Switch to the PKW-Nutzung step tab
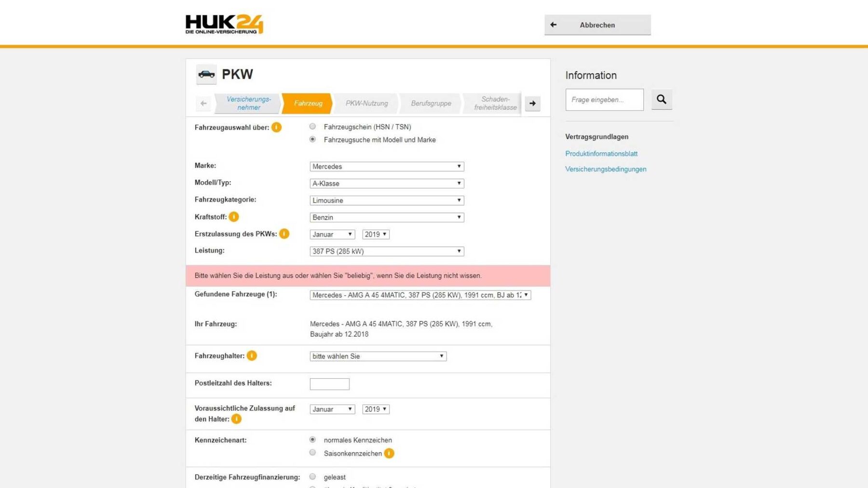868x488 pixels. tap(366, 103)
